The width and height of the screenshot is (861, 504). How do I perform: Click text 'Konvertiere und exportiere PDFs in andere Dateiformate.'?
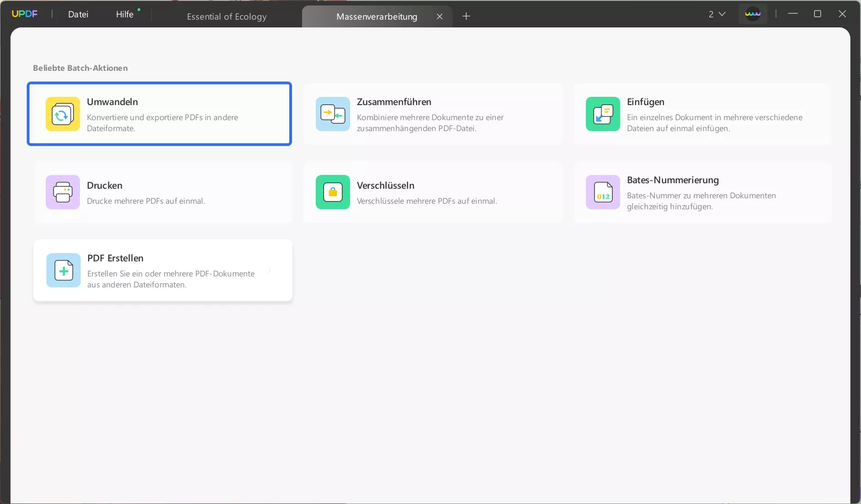pyautogui.click(x=163, y=123)
